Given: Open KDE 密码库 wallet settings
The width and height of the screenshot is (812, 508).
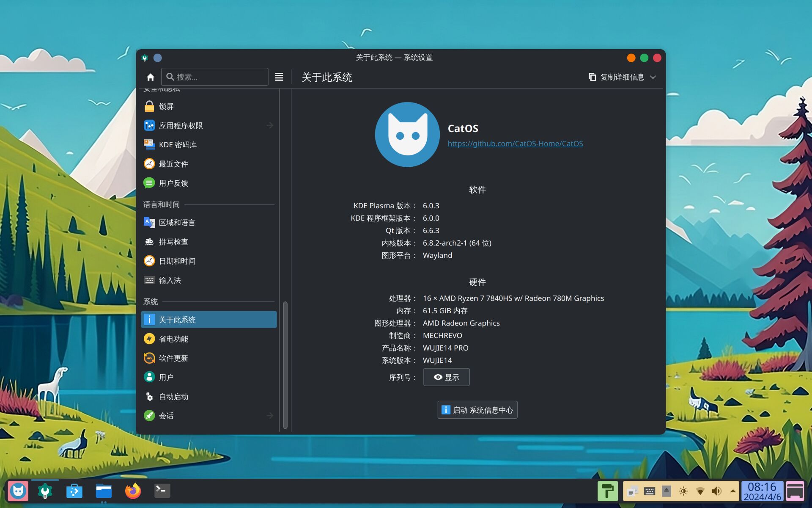Looking at the screenshot, I should (208, 145).
